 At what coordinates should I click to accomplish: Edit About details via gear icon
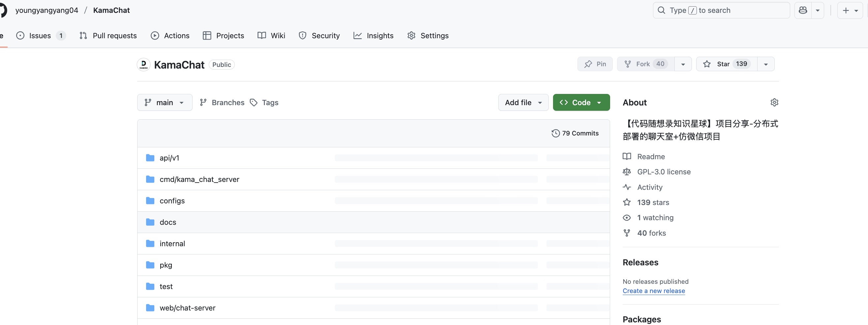(774, 103)
